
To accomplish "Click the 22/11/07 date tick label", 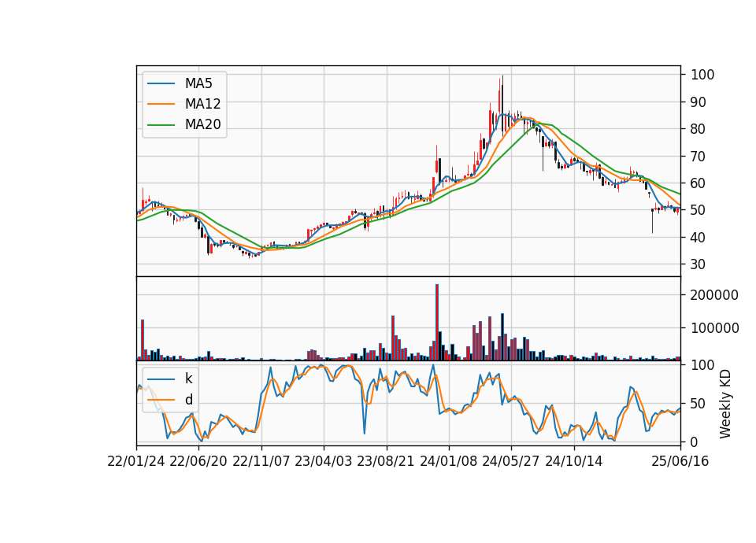I will point(261,461).
